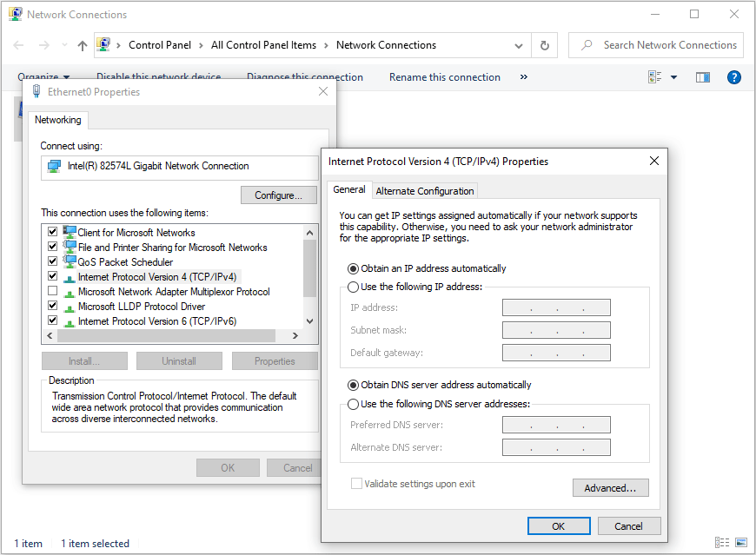The width and height of the screenshot is (756, 555).
Task: Toggle Internet Protocol Version 4 checkbox
Action: pyautogui.click(x=52, y=276)
